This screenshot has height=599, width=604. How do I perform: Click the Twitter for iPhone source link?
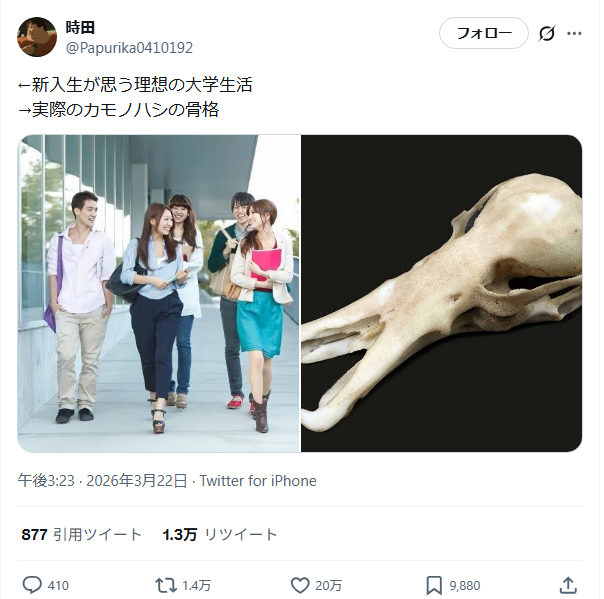pos(258,481)
